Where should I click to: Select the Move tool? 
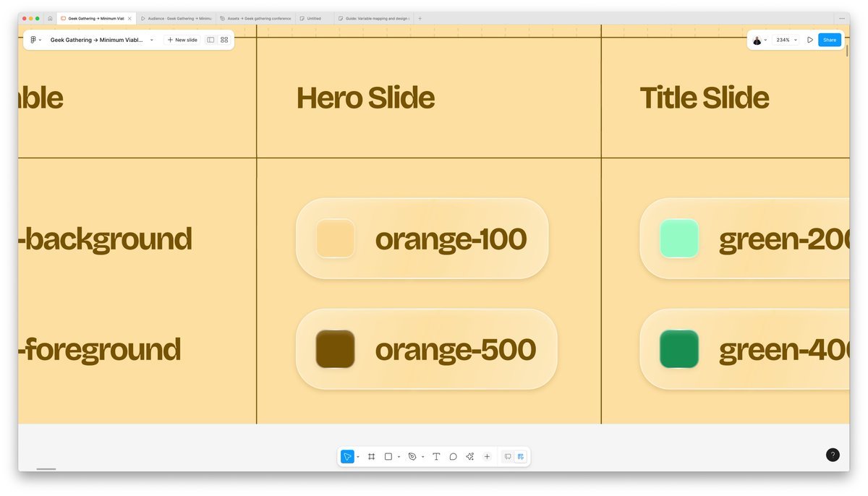coord(347,457)
